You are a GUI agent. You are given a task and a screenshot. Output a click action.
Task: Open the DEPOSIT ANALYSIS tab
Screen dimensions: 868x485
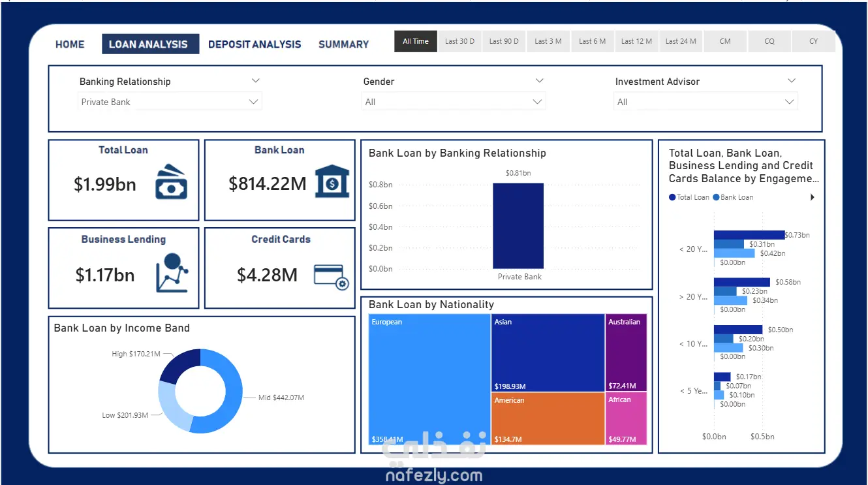click(x=255, y=44)
